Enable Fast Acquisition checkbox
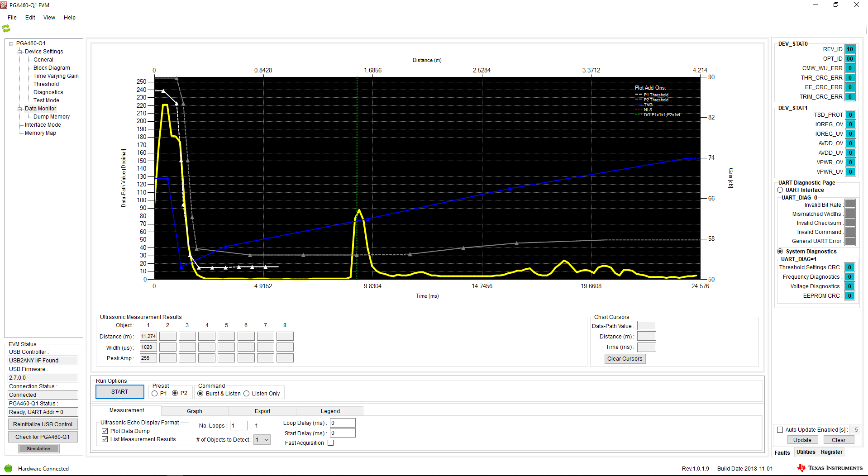 point(330,443)
